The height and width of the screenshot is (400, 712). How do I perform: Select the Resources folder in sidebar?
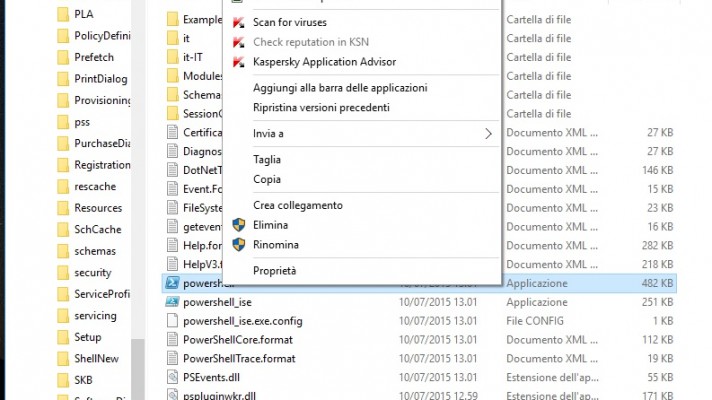click(97, 208)
